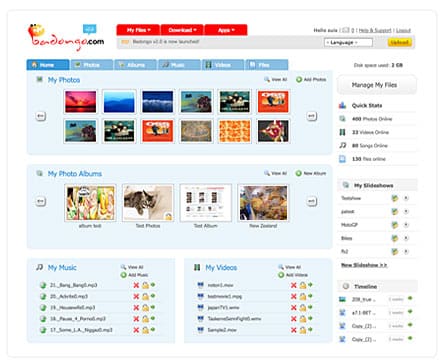Toggle lock on Sample2.mov video

pos(303,330)
